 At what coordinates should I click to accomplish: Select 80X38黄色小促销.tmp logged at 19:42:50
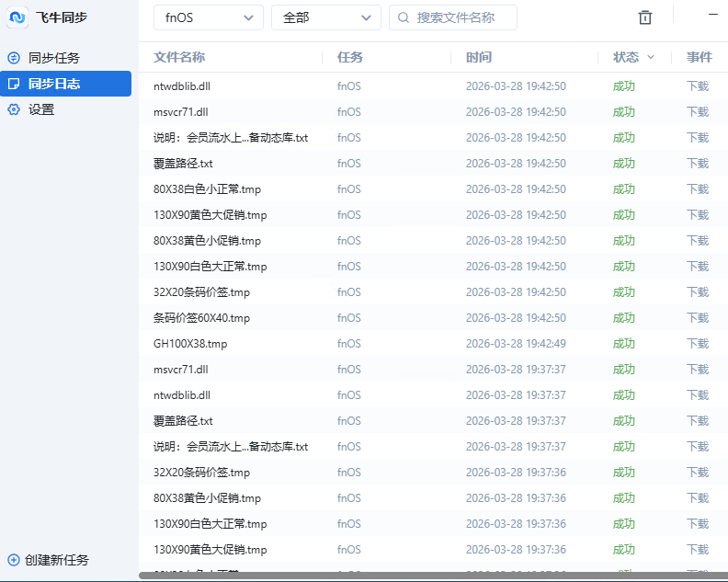[207, 241]
